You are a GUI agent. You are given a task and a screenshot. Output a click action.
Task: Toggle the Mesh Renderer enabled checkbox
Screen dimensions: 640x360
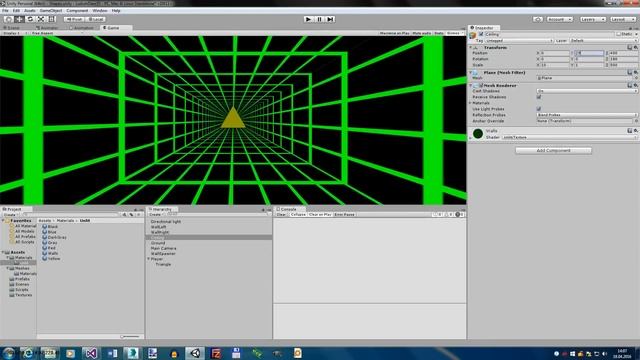(x=481, y=86)
